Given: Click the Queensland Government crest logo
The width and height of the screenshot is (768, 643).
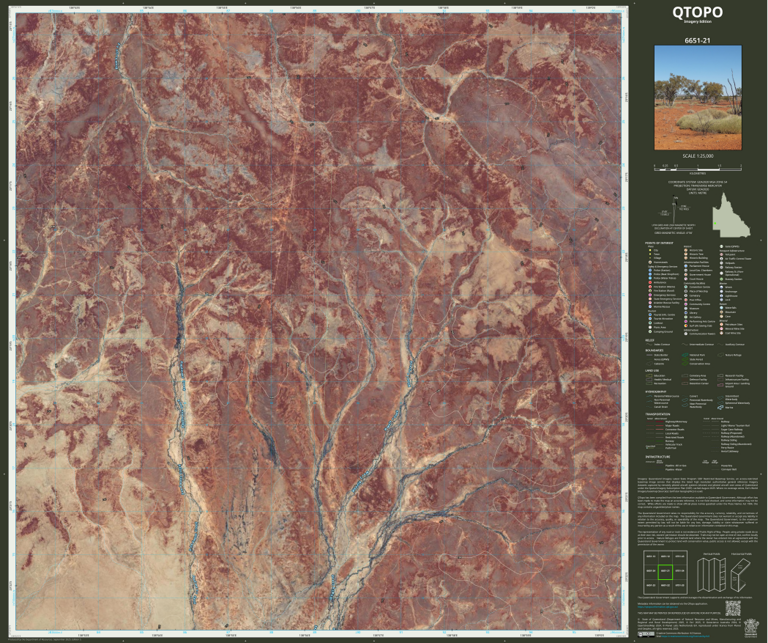Looking at the screenshot, I should click(x=751, y=628).
